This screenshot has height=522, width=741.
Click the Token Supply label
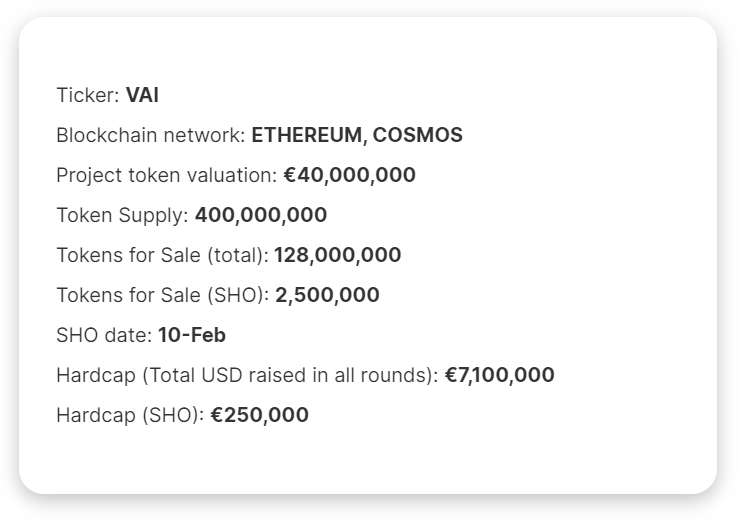tap(122, 215)
